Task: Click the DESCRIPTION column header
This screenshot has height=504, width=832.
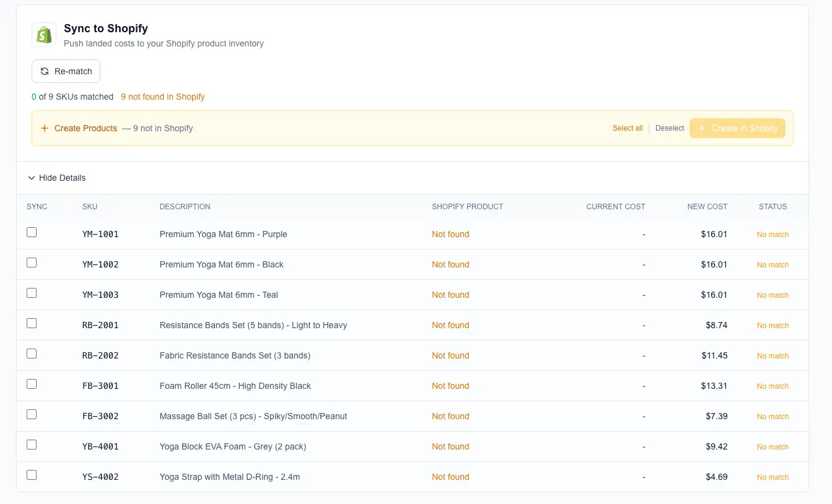Action: [185, 207]
